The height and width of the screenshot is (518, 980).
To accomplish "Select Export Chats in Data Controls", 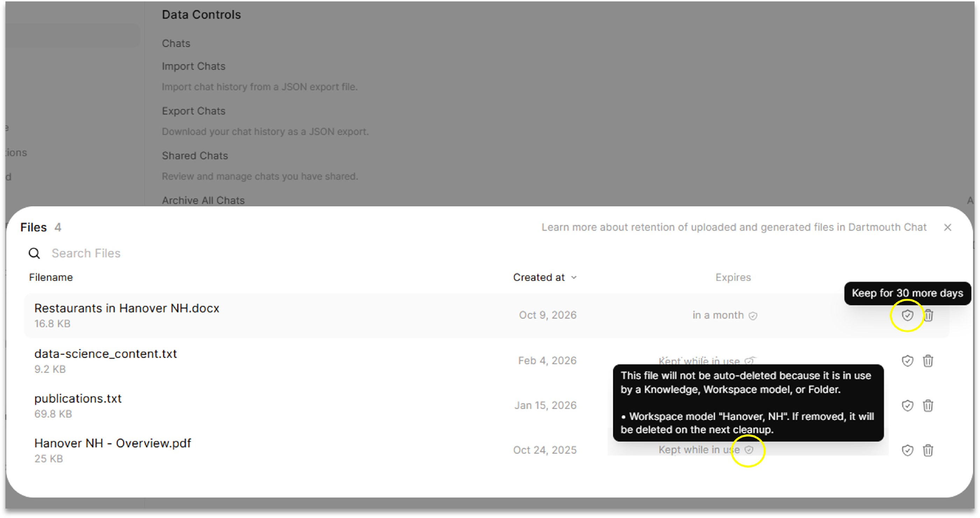I will coord(193,111).
